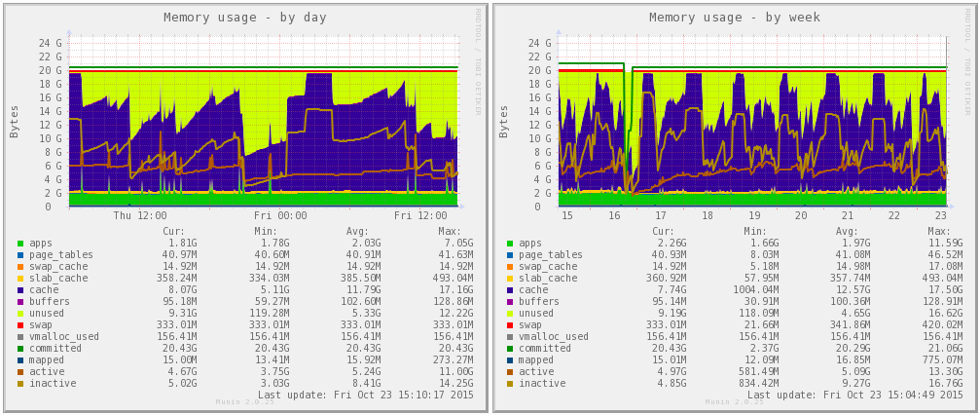This screenshot has height=415, width=980.
Task: Click the daily graph's last update timestamp
Action: 365,395
